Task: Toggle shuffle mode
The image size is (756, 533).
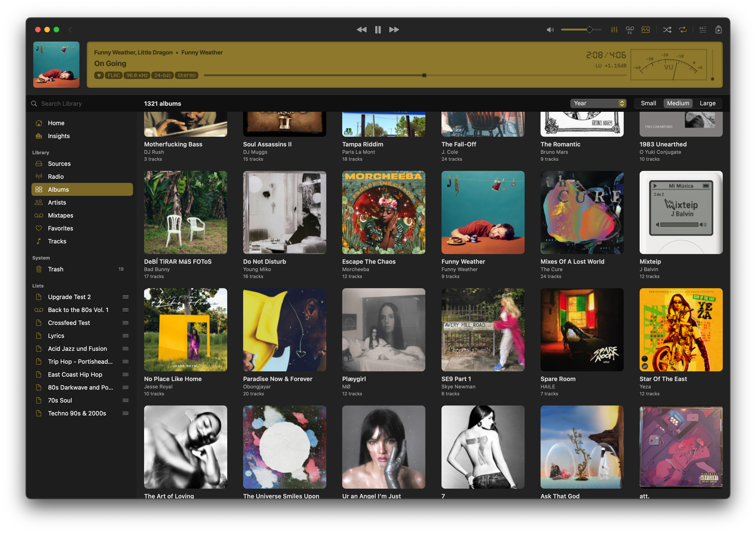Action: 667,30
